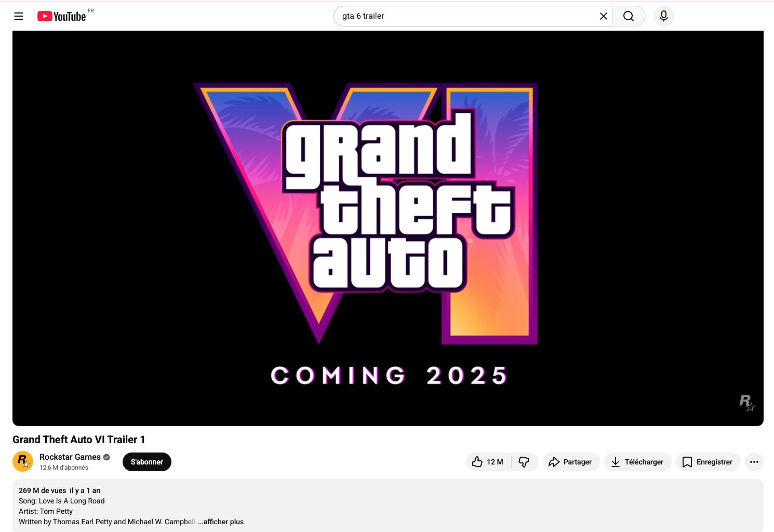Dislike the video with the thumbs-down button

[x=524, y=462]
